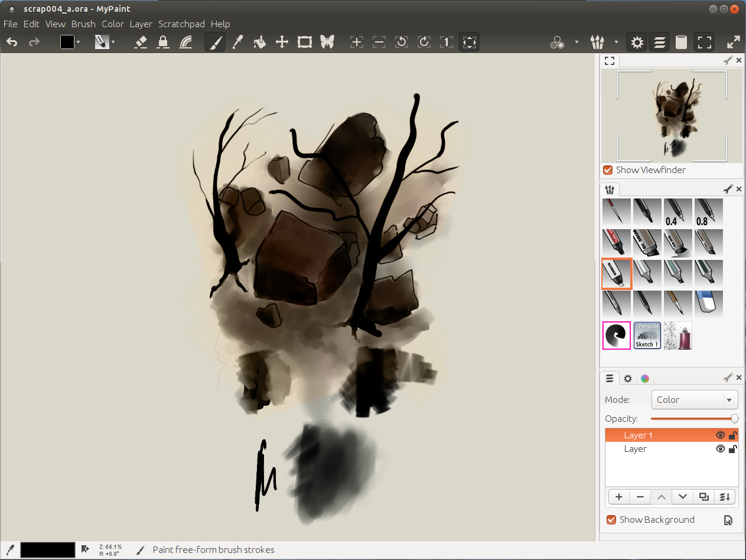Click the Move layer tool
The height and width of the screenshot is (560, 746).
(282, 42)
